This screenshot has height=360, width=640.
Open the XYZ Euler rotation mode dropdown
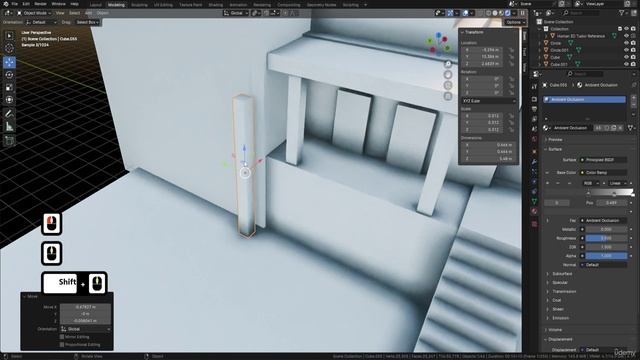click(x=489, y=101)
